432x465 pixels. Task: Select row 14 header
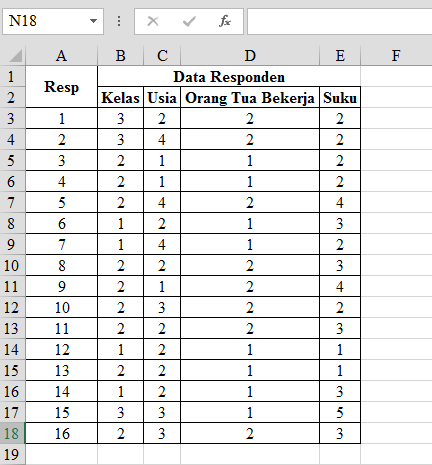12,349
